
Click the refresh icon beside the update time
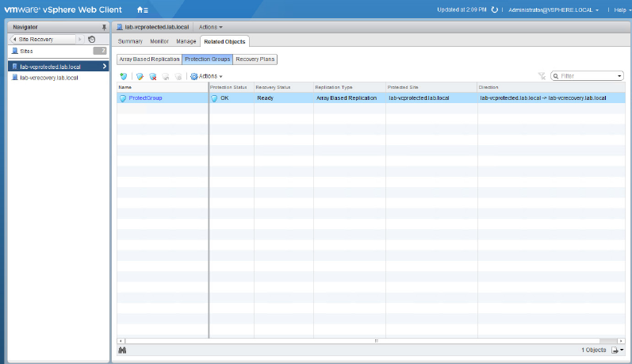click(495, 10)
